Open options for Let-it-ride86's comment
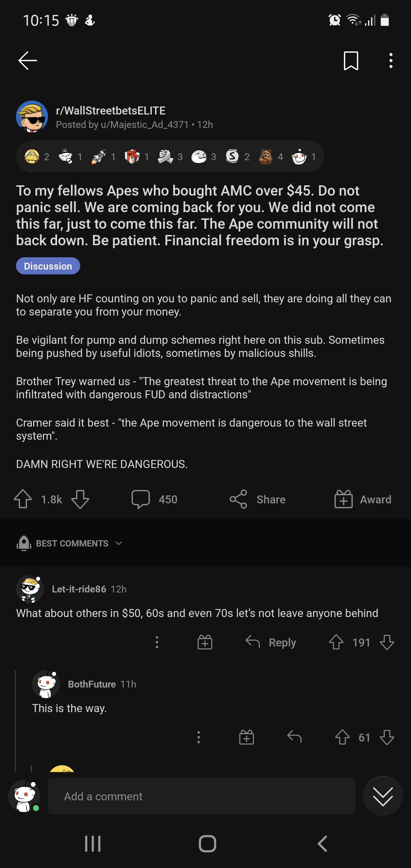411x868 pixels. coord(157,642)
